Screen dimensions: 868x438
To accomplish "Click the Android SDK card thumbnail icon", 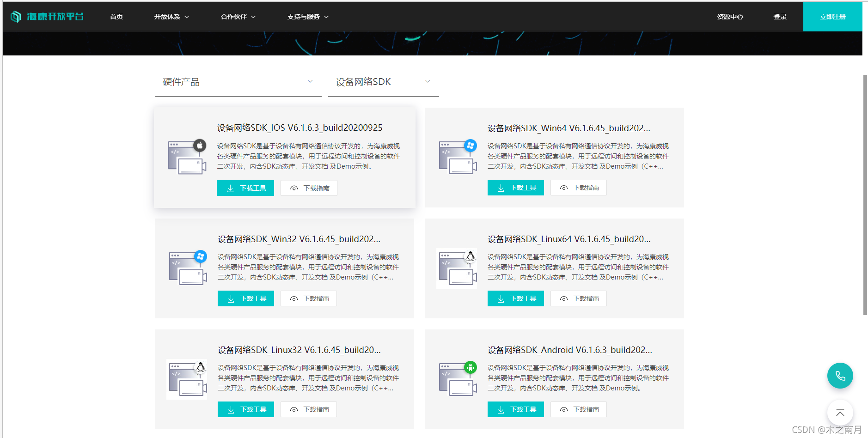I will click(x=458, y=378).
